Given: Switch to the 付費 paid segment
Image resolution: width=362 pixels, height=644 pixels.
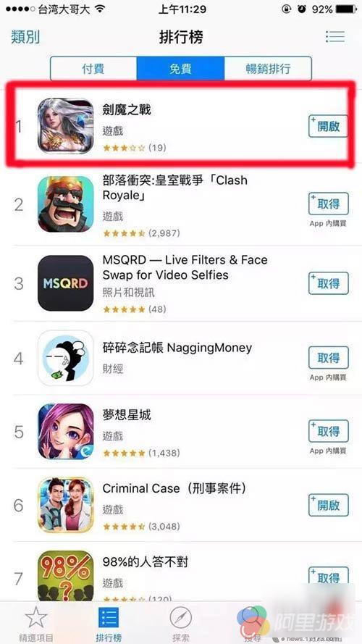Looking at the screenshot, I should pyautogui.click(x=93, y=69).
